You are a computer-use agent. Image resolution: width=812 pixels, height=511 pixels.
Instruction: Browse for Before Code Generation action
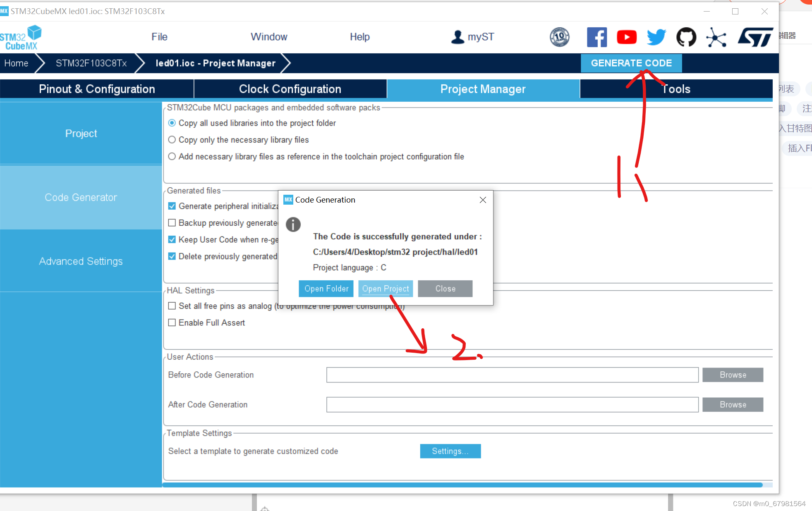tap(733, 375)
